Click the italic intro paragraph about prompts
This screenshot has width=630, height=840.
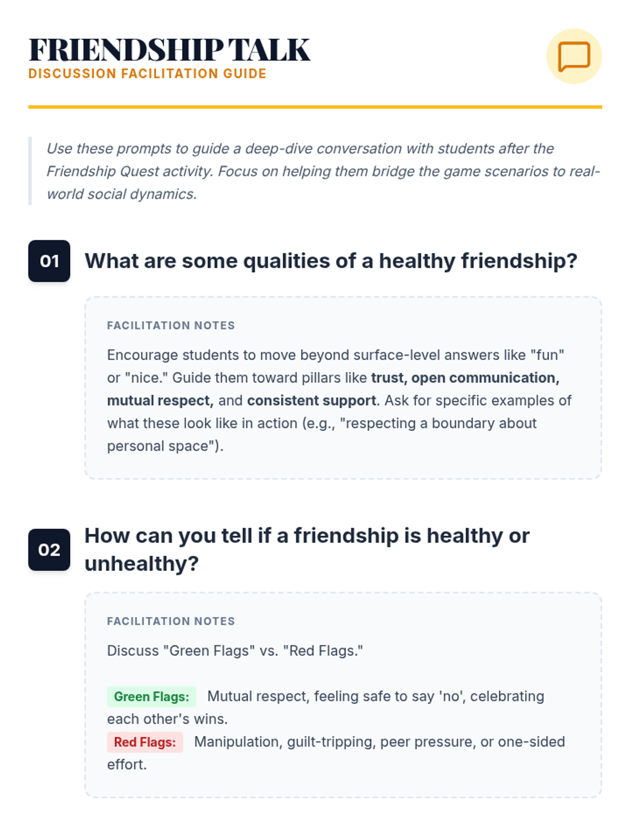[x=323, y=171]
